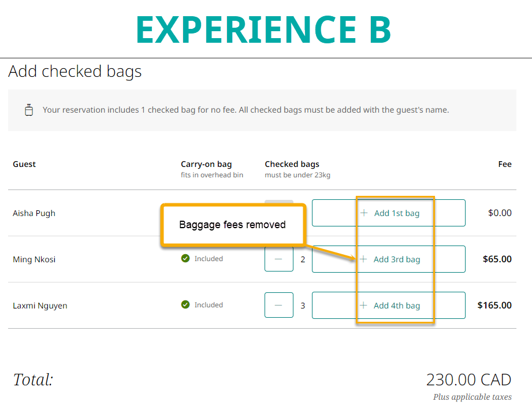Click the 'Add checked bags' page heading
This screenshot has width=532, height=409.
pos(75,72)
